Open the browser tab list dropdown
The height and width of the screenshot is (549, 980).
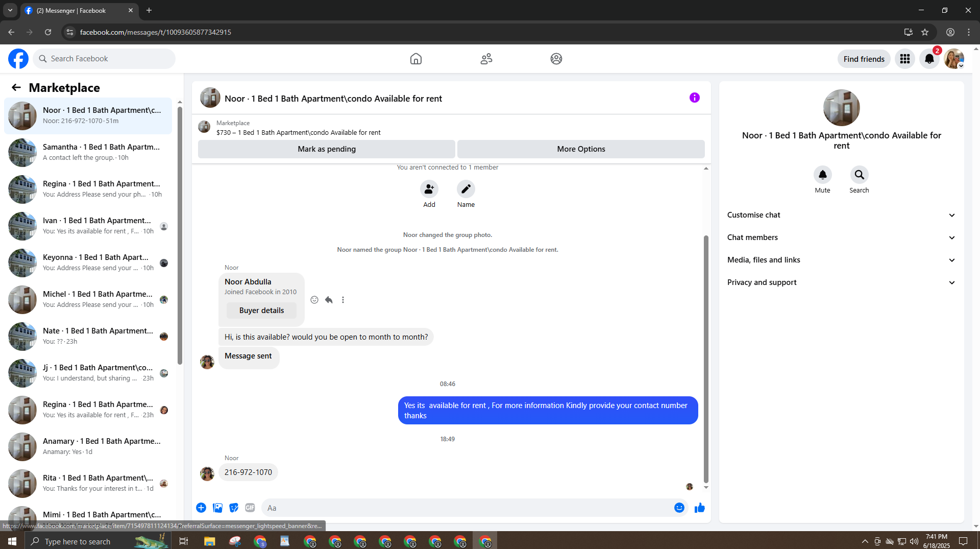point(10,10)
